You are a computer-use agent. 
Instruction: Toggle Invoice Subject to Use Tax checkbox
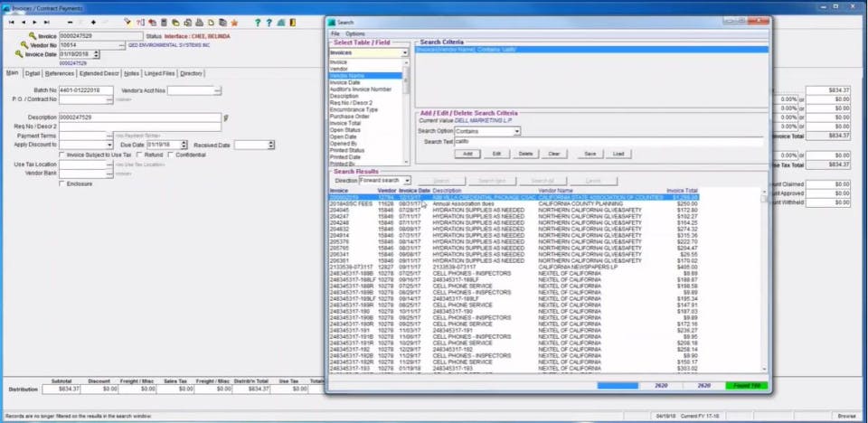[x=62, y=155]
